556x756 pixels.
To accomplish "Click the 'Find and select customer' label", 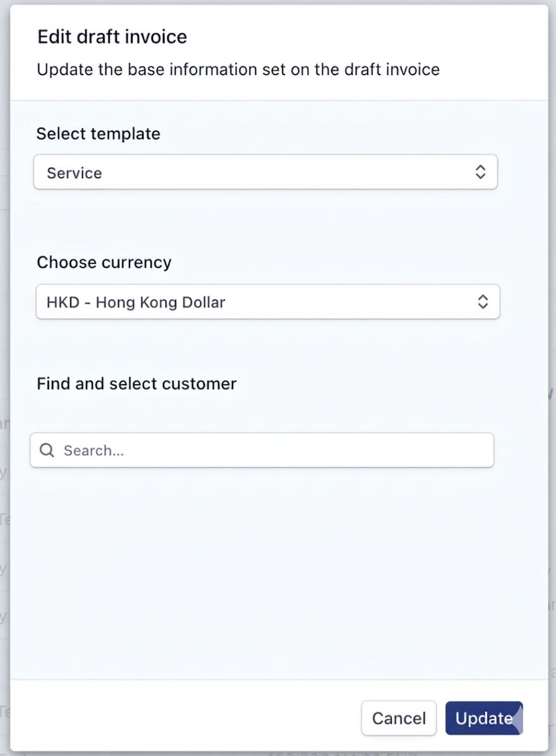I will [136, 384].
